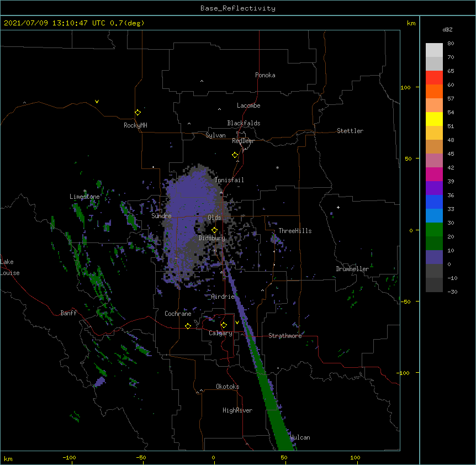The width and height of the screenshot is (476, 465).
Task: Select the Limestone label
Action: (x=84, y=197)
